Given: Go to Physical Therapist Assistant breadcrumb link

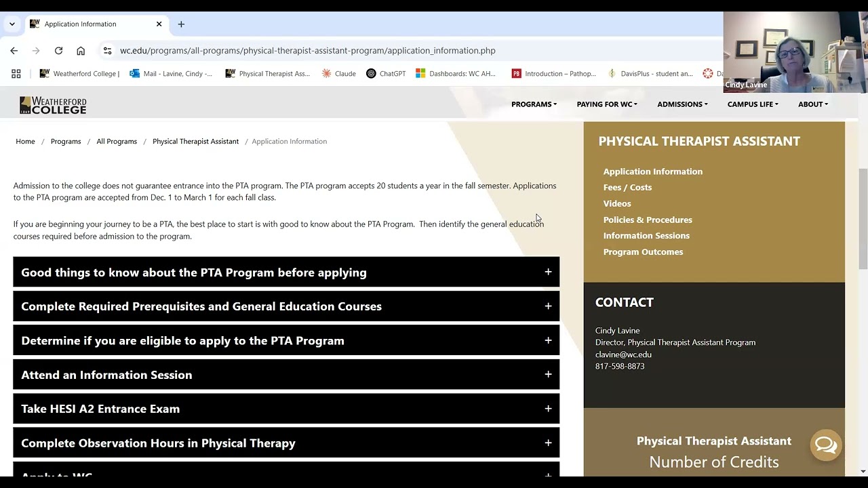Looking at the screenshot, I should 195,142.
